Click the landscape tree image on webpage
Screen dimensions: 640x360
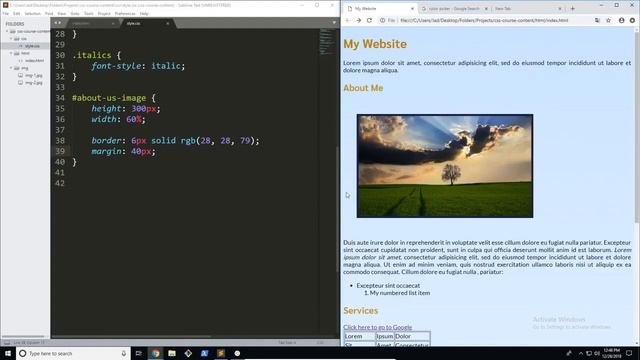pos(445,166)
